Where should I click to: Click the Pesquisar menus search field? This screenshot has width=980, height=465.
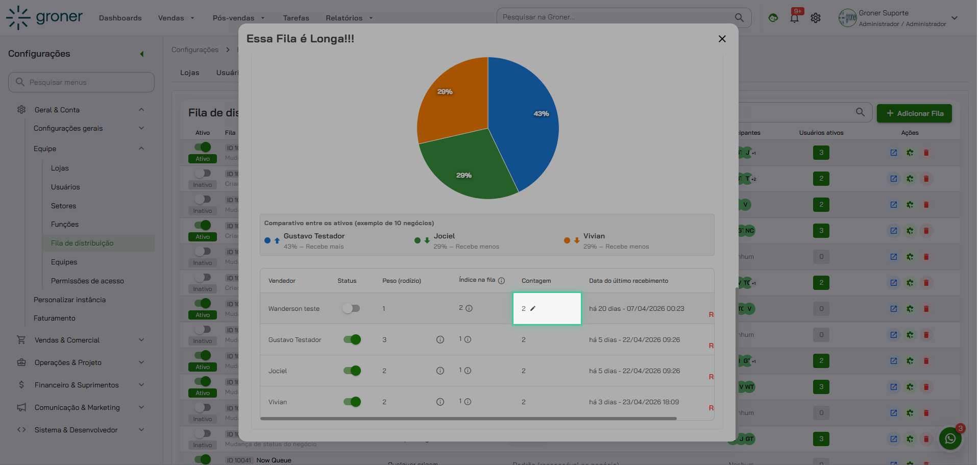(82, 82)
